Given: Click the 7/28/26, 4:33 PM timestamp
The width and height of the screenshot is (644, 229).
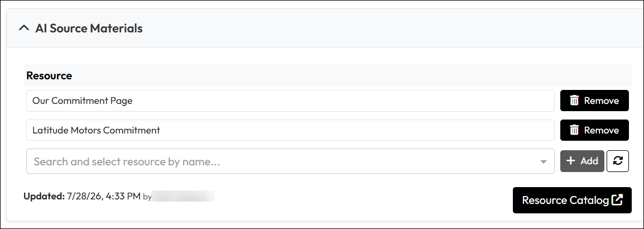Looking at the screenshot, I should coord(104,196).
